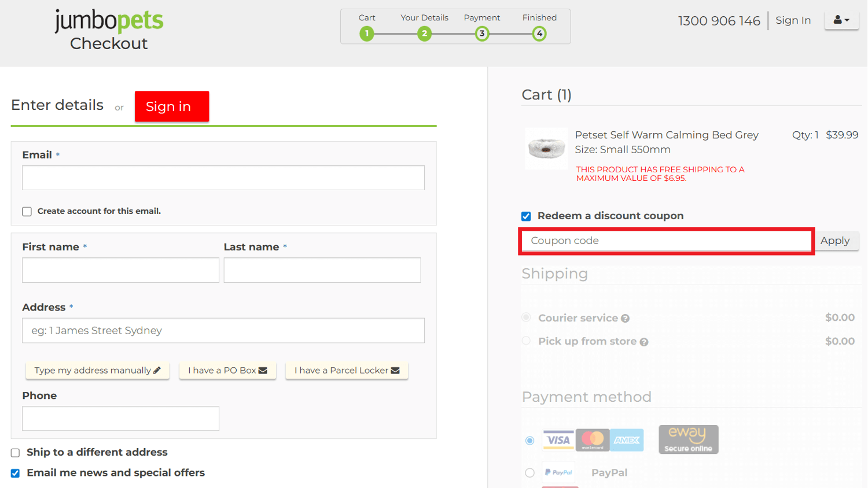Go to Cart step 1
Image resolution: width=868 pixels, height=488 pixels.
[x=366, y=34]
